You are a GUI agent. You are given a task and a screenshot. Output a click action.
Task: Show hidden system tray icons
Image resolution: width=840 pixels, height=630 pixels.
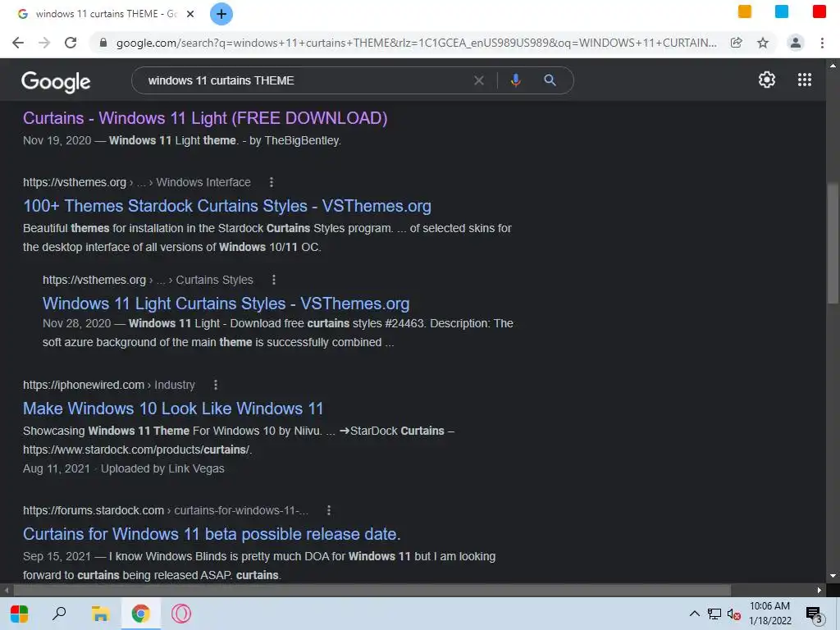[x=694, y=614]
